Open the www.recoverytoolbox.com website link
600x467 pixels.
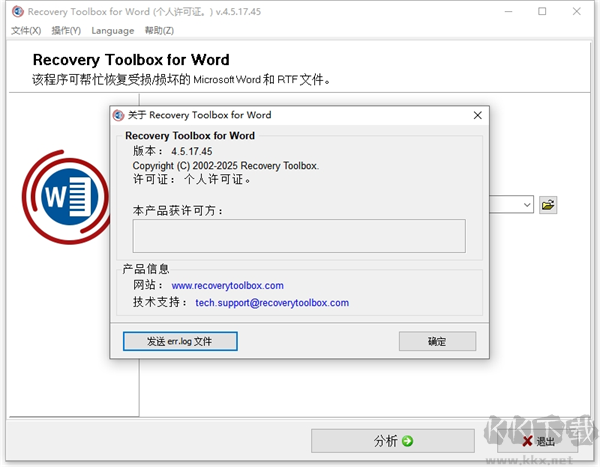(x=227, y=285)
